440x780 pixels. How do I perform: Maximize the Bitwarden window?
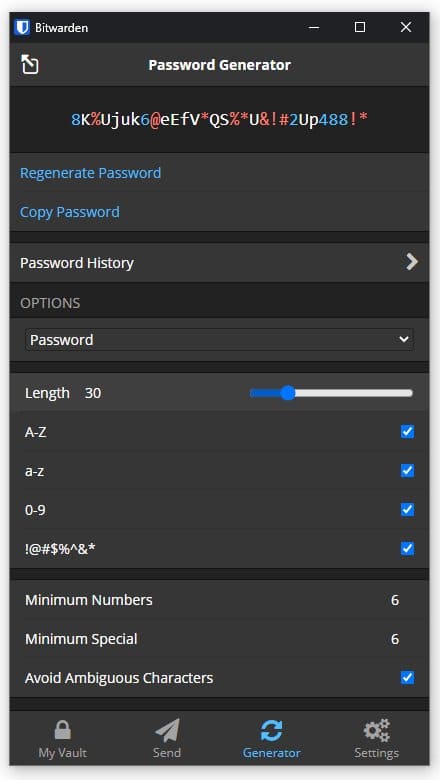[x=360, y=27]
